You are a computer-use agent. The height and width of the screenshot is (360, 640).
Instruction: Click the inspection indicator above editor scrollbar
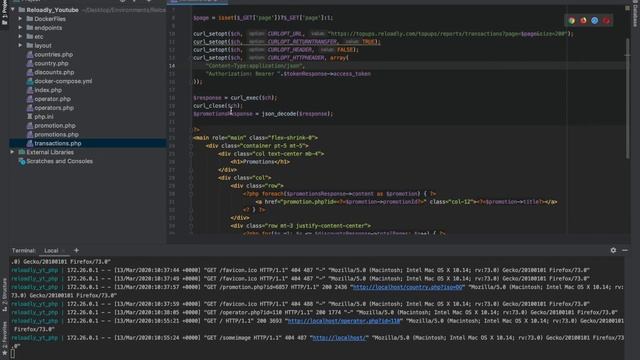point(627,8)
